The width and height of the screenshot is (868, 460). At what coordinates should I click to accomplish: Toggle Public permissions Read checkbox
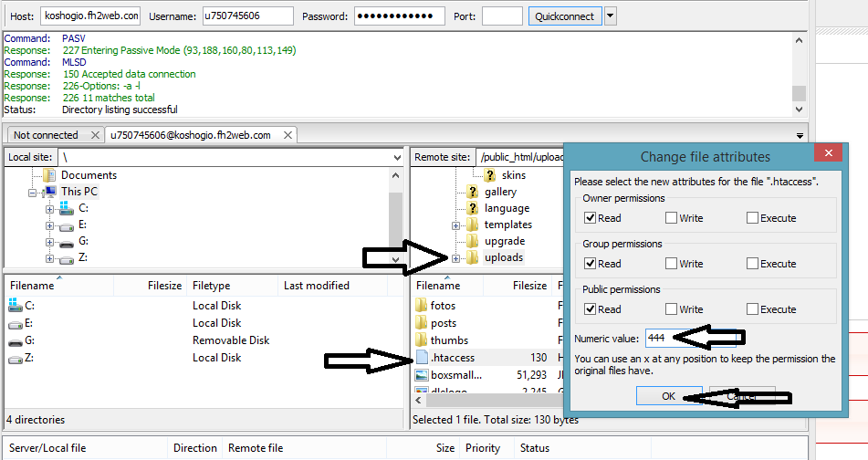click(x=591, y=308)
